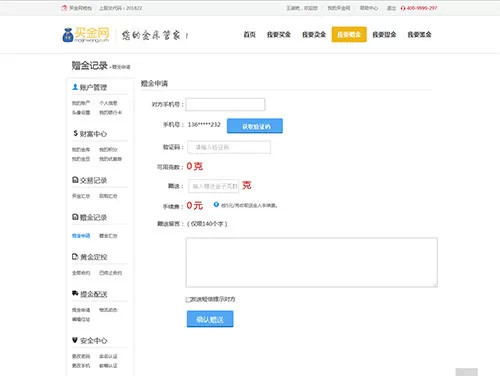Screen dimensions: 500x376
Task: Click the page icon beside 黄金定投
Action: [75, 257]
